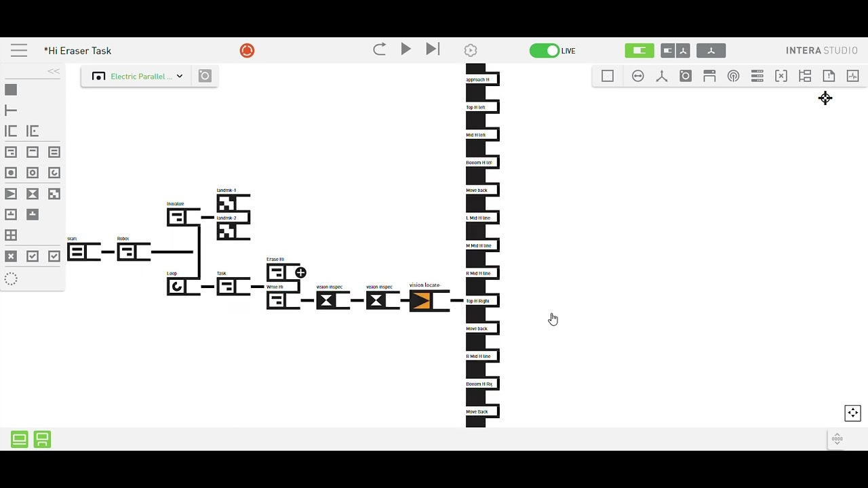Open the top bar gear settings
Image resolution: width=868 pixels, height=488 pixels.
click(471, 50)
